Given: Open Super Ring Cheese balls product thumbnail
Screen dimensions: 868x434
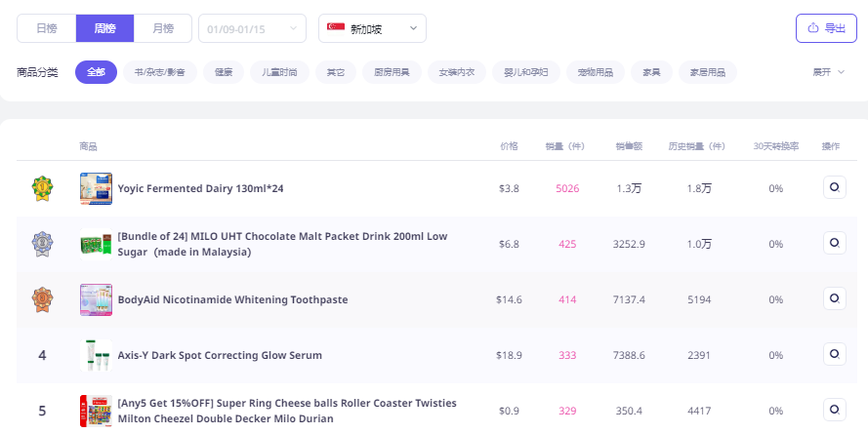Looking at the screenshot, I should tap(96, 411).
